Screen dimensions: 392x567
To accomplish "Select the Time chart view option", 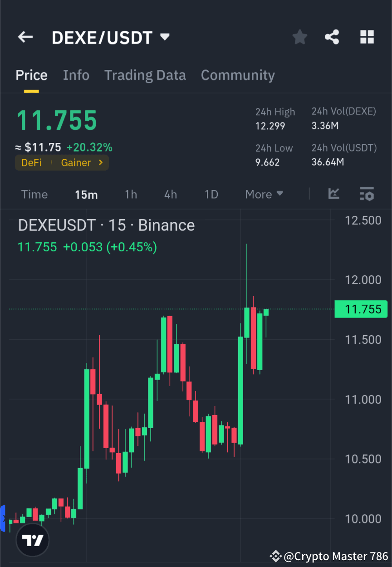I will pos(34,194).
